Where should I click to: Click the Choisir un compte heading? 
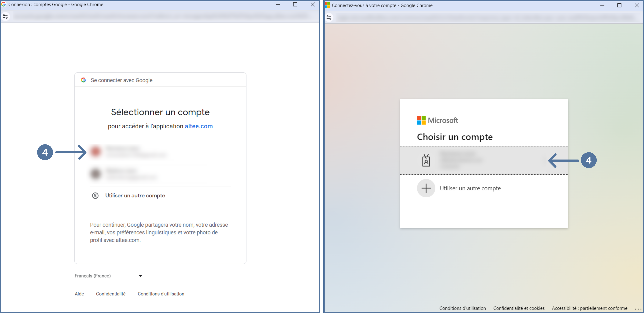[x=455, y=137]
